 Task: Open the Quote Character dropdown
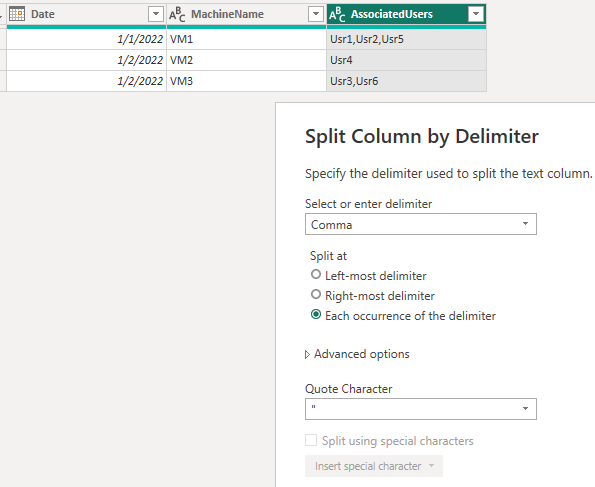[x=420, y=409]
